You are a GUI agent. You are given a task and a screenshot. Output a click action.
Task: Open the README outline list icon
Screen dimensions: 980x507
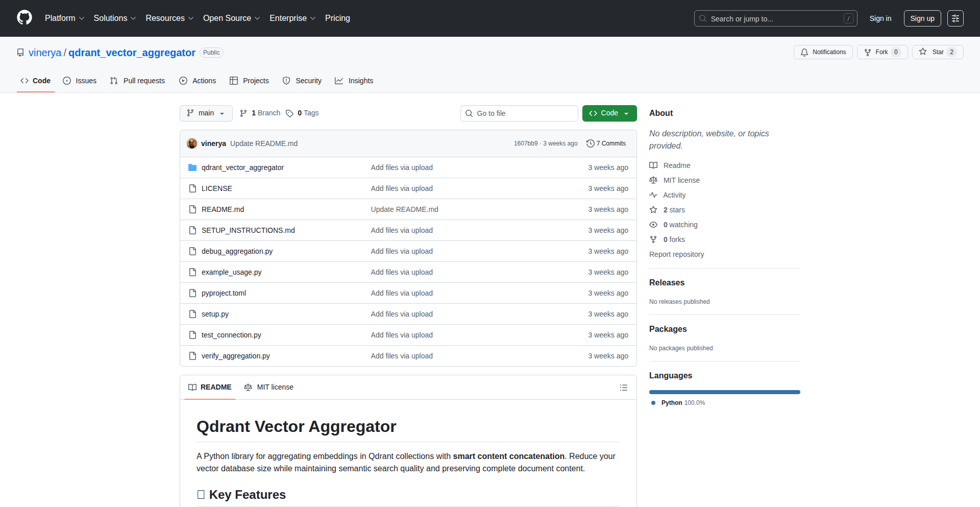coord(623,388)
